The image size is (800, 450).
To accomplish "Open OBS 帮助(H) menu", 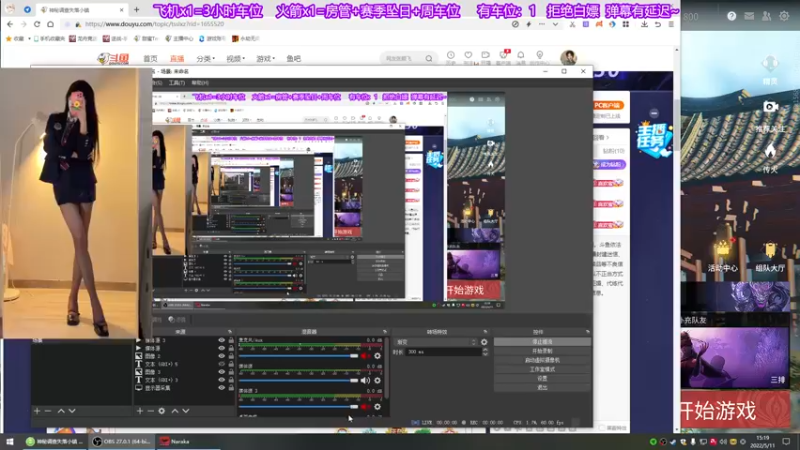I will click(x=200, y=83).
